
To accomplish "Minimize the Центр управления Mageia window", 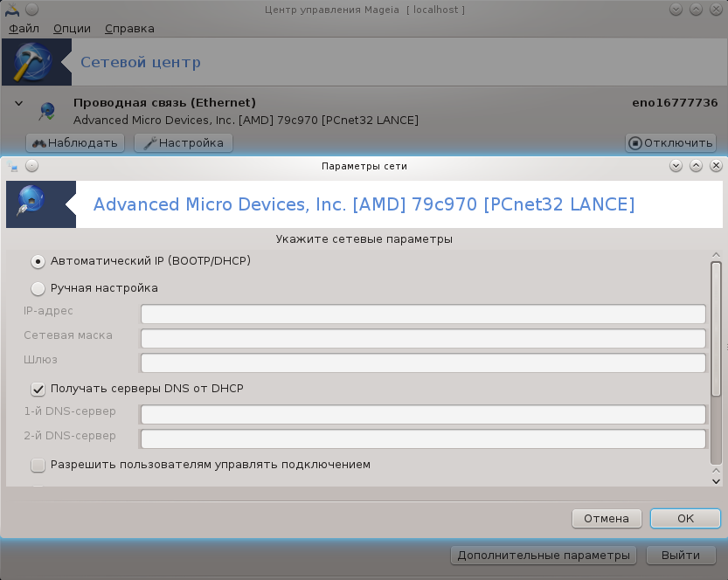I will 676,10.
